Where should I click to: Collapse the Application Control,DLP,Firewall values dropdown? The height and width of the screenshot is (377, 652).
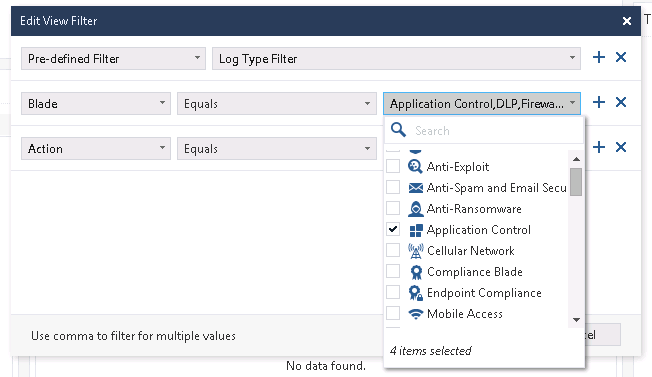[482, 103]
